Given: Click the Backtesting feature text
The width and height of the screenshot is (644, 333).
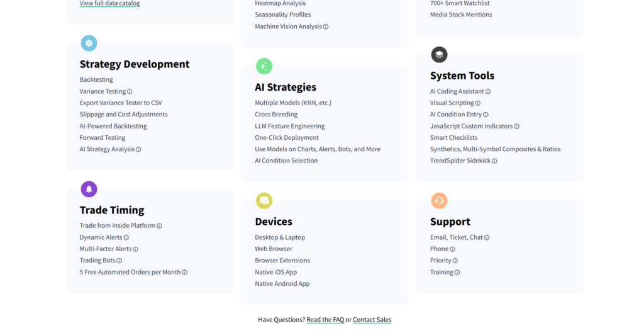Looking at the screenshot, I should 96,80.
